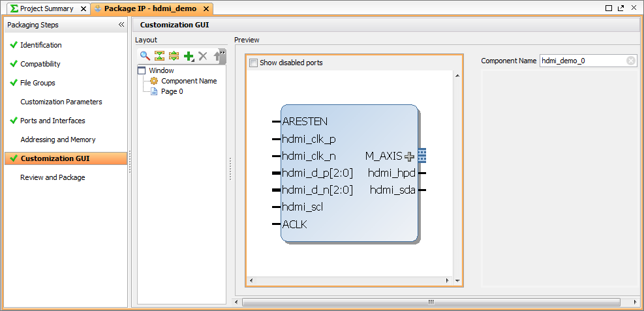
Task: Click the green plus Add icon
Action: click(189, 56)
